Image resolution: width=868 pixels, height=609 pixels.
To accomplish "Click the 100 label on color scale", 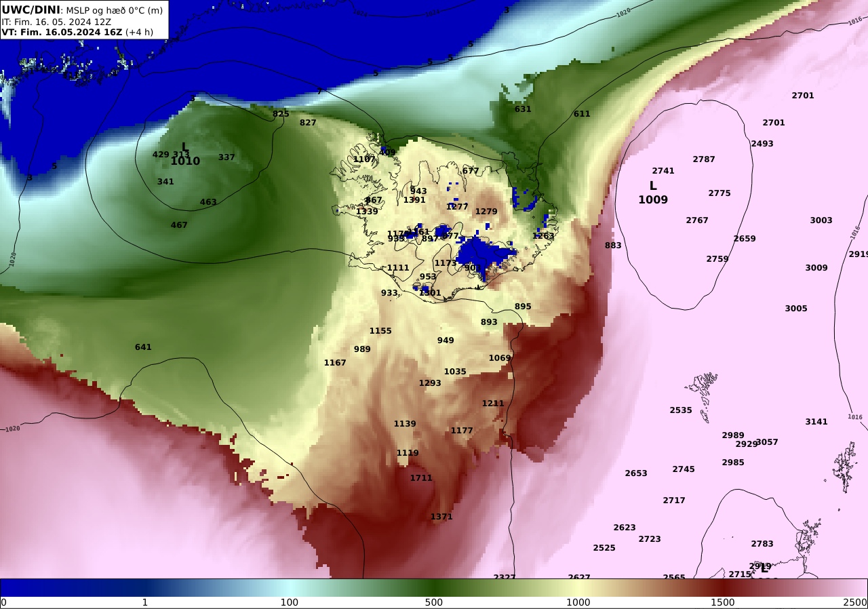I will [x=290, y=602].
